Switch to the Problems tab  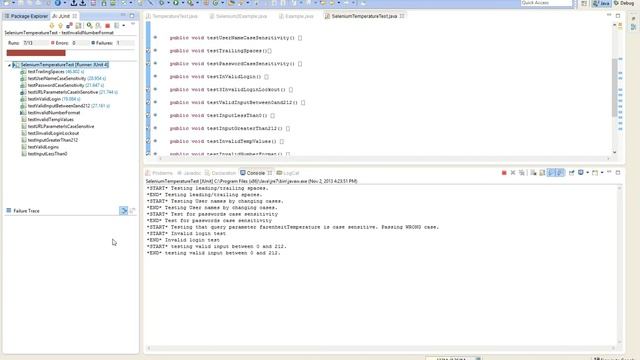159,173
